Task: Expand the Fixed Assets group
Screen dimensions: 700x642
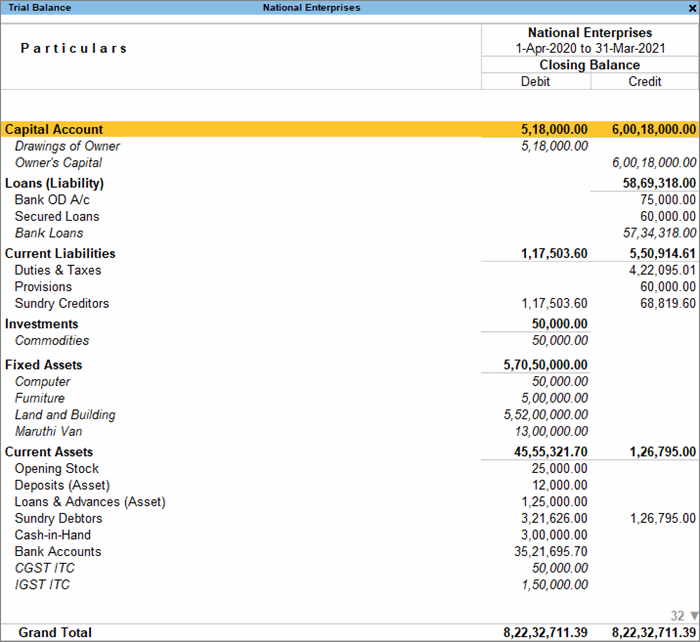Action: (43, 365)
